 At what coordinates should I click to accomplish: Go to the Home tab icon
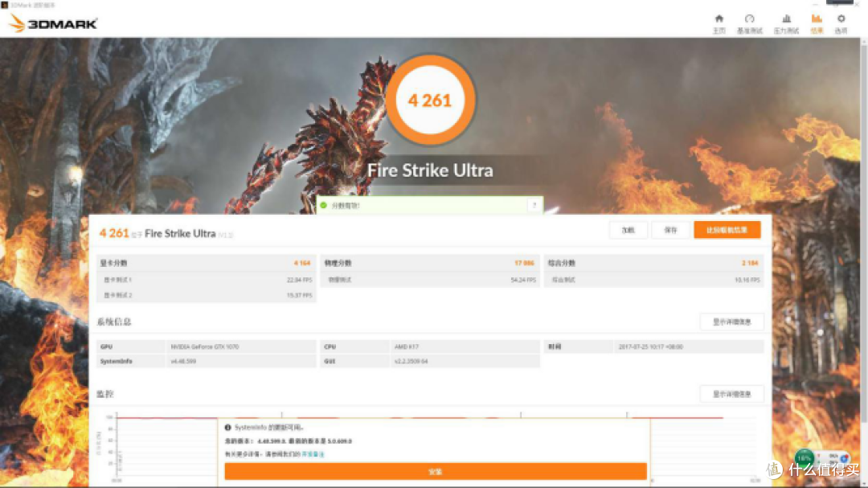(719, 24)
